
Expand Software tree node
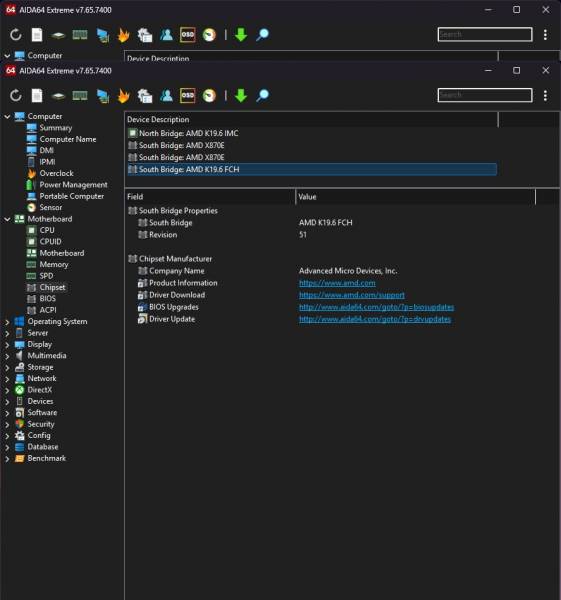click(7, 413)
